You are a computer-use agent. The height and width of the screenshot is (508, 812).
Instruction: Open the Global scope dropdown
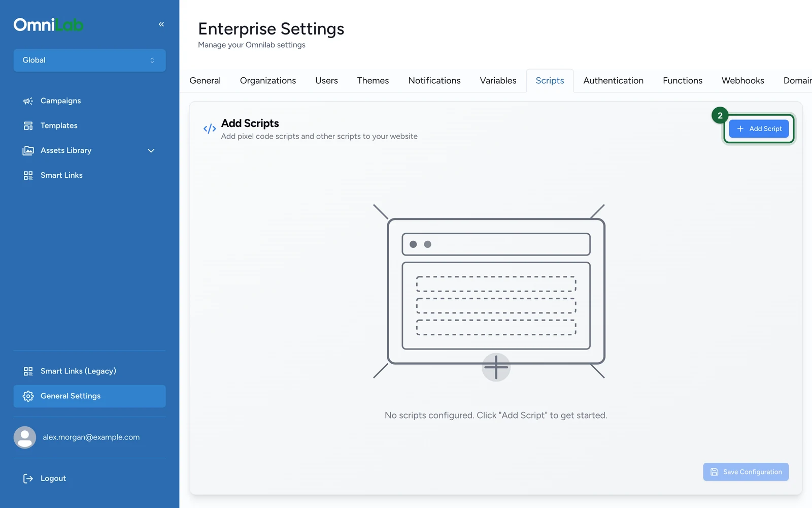tap(89, 60)
